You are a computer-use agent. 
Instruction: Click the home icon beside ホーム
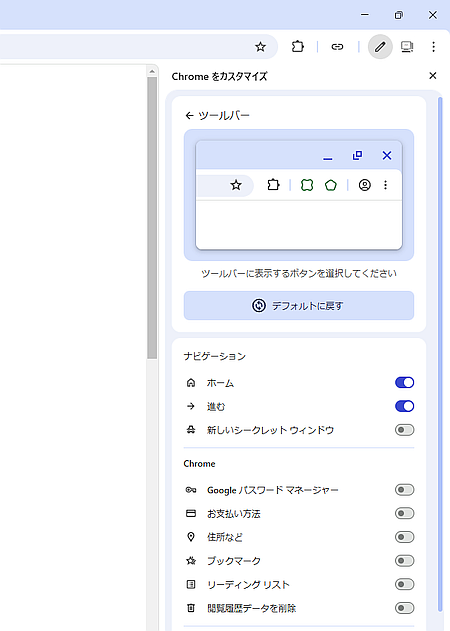coord(191,383)
